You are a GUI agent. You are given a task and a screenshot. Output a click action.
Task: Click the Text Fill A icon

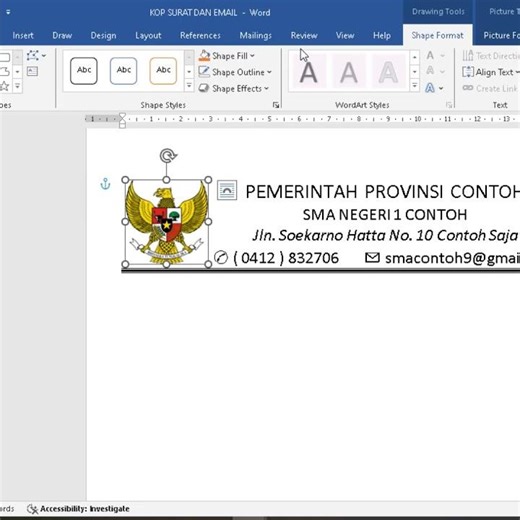[430, 55]
